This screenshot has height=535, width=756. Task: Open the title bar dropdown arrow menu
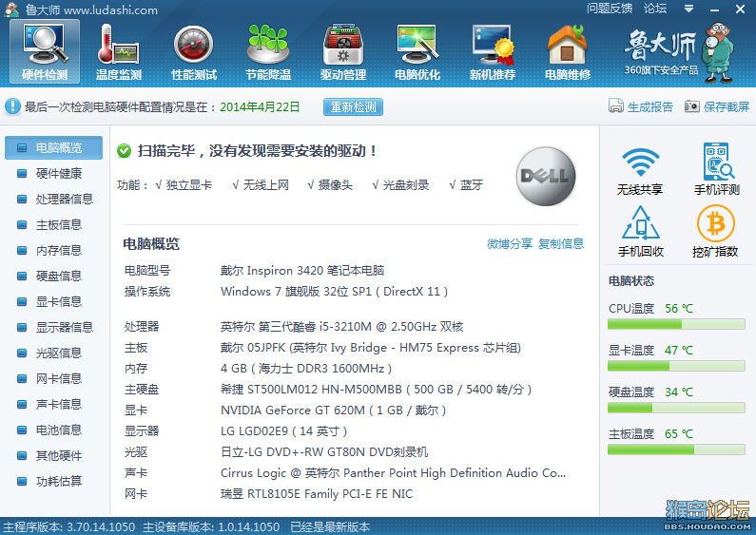(688, 9)
